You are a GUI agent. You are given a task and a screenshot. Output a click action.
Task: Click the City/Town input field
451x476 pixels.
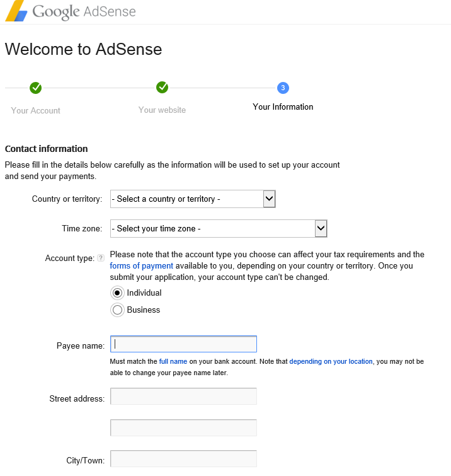(x=183, y=459)
